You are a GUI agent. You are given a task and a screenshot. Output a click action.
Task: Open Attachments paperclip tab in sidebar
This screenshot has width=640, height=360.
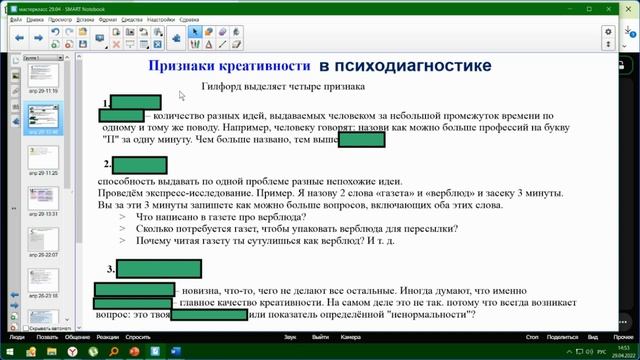click(16, 91)
